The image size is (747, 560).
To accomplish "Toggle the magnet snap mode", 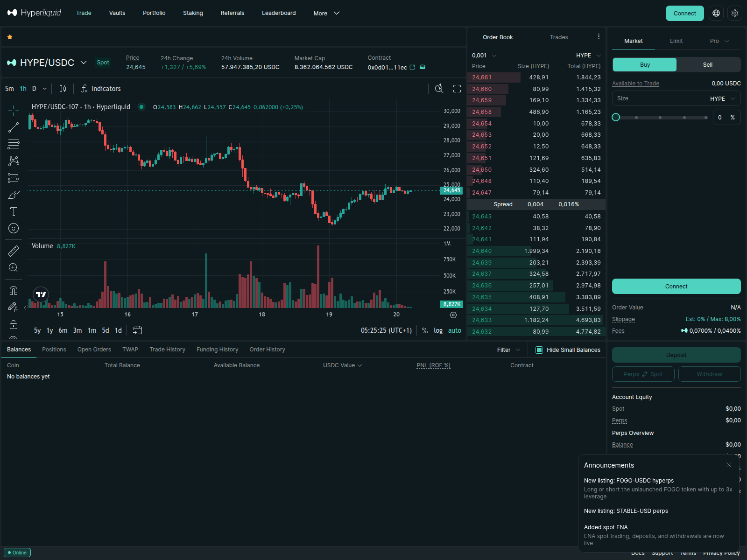I will point(14,291).
